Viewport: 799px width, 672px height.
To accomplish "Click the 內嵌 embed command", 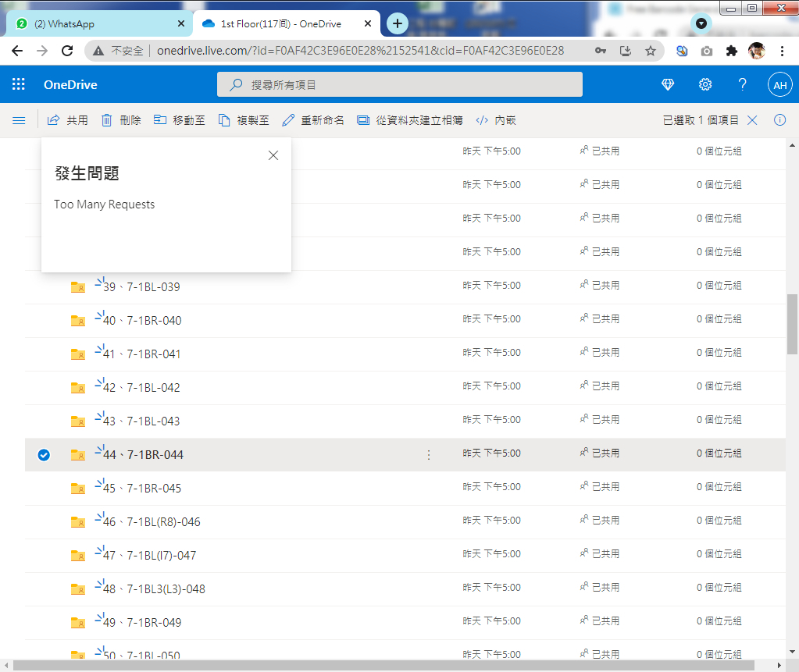I will click(496, 120).
